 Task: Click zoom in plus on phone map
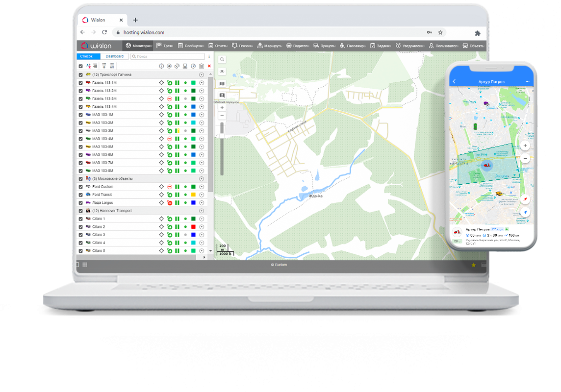pos(525,146)
